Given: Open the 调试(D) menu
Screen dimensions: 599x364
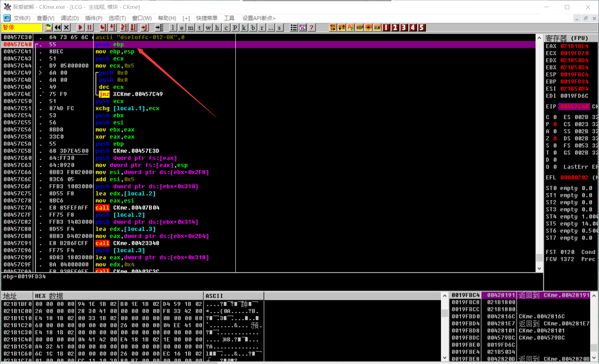Looking at the screenshot, I should (x=70, y=18).
